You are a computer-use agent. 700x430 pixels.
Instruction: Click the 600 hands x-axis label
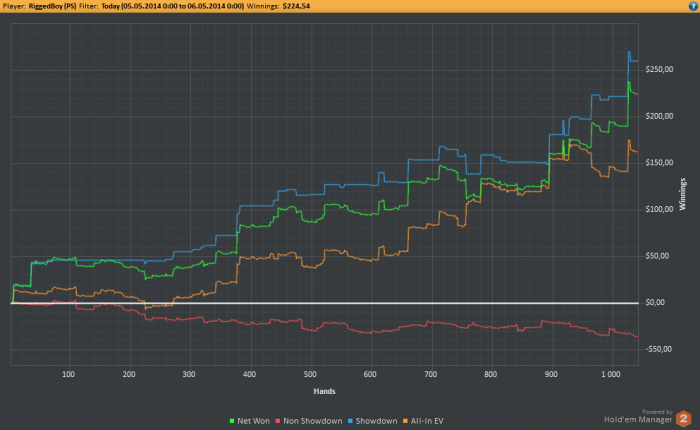[x=370, y=374]
